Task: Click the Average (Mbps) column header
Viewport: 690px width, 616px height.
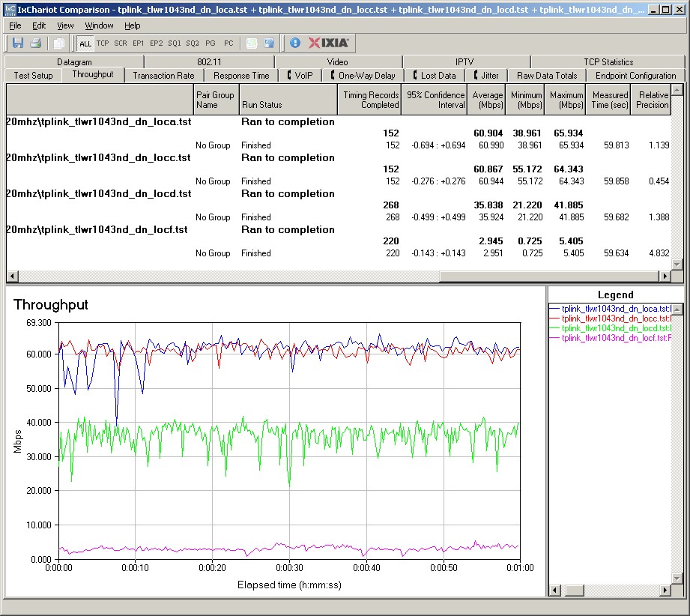Action: [486, 100]
